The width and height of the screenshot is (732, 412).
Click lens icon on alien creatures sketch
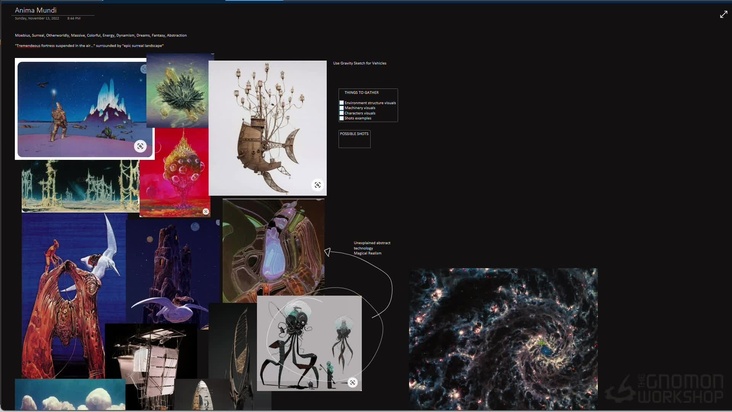pos(352,382)
